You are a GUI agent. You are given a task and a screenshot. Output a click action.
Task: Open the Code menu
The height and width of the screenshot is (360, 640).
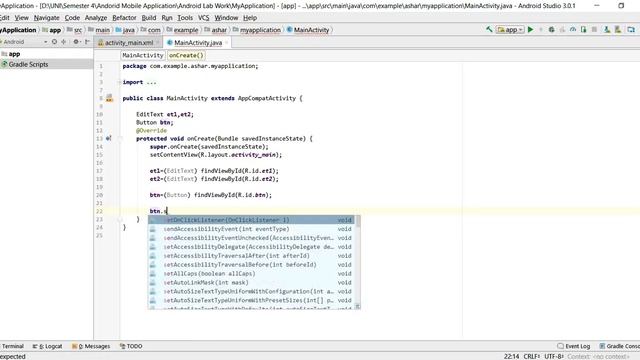[x=72, y=18]
